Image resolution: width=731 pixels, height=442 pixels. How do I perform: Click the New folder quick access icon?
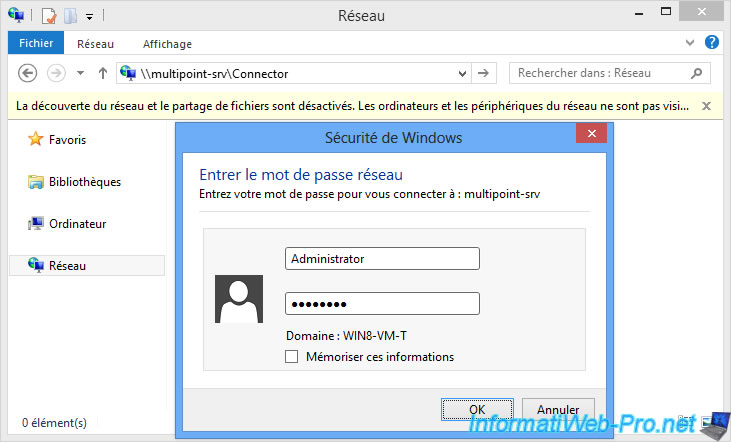(70, 16)
